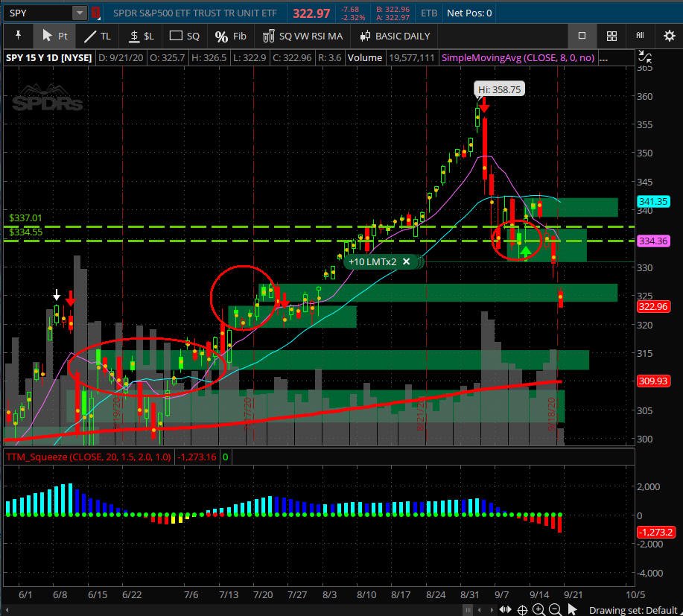Click the SPY symbol input field
This screenshot has height=616, width=683.
pyautogui.click(x=37, y=13)
